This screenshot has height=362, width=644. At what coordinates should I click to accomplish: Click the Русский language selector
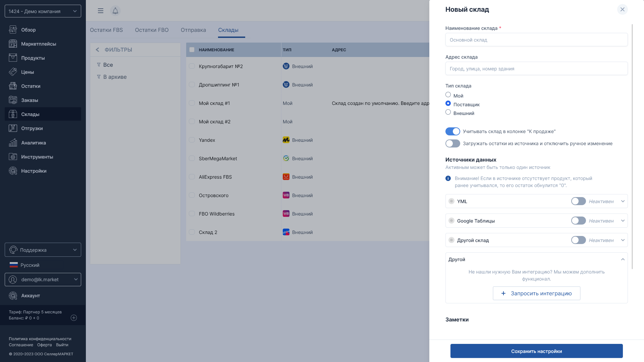click(24, 265)
